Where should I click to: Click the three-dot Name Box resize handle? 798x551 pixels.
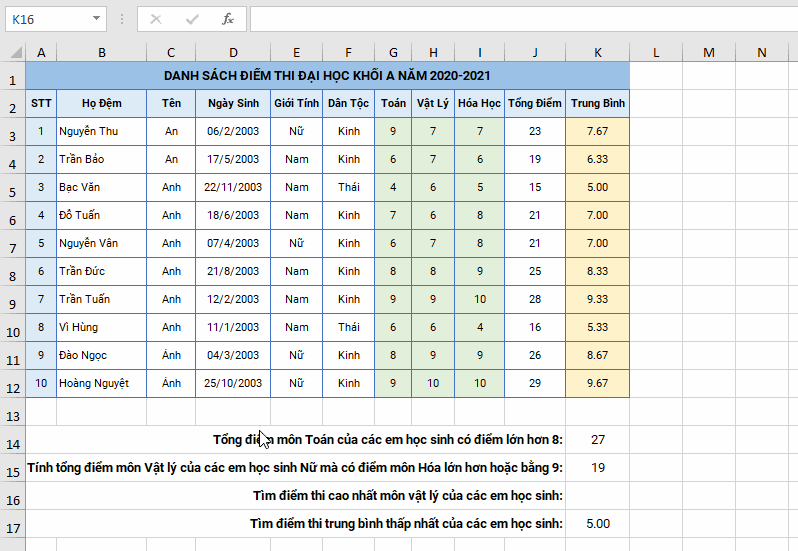121,18
